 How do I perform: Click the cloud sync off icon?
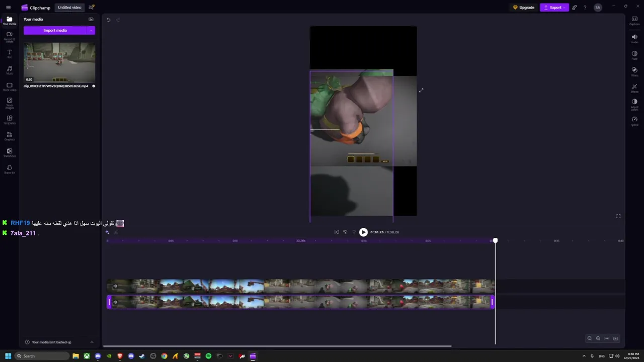pyautogui.click(x=91, y=8)
